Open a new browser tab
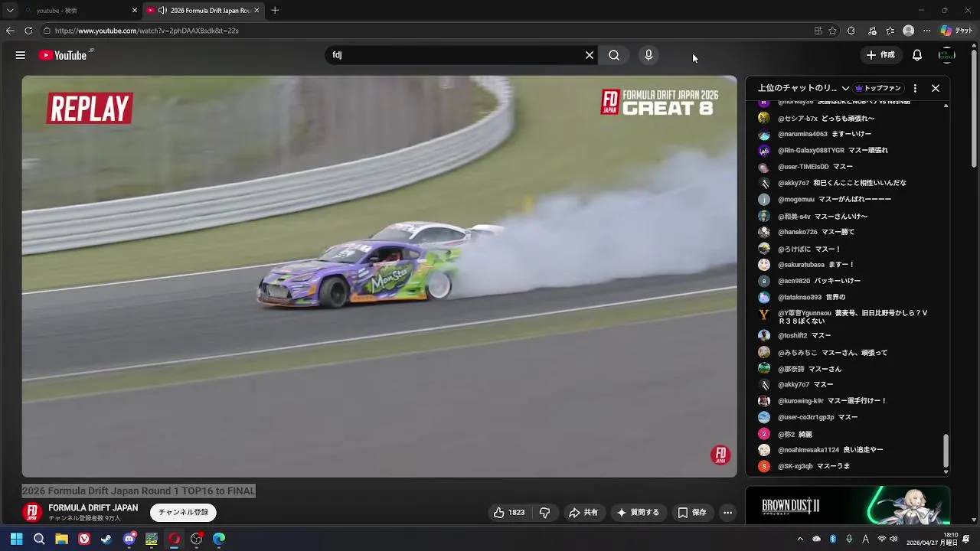 [275, 11]
